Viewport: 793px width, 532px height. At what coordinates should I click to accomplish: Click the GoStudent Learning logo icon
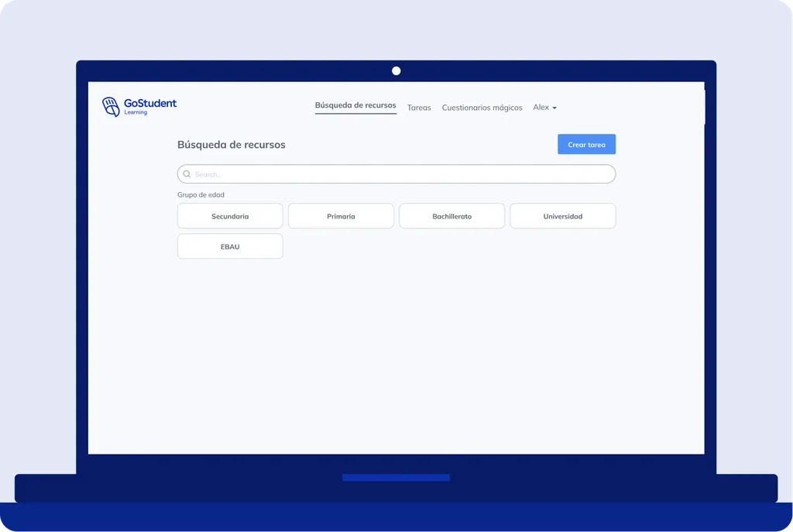111,107
